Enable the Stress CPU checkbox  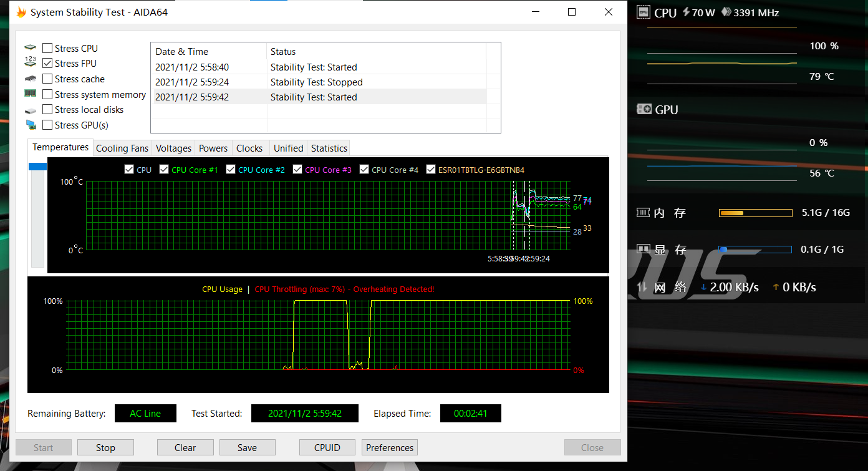[47, 48]
